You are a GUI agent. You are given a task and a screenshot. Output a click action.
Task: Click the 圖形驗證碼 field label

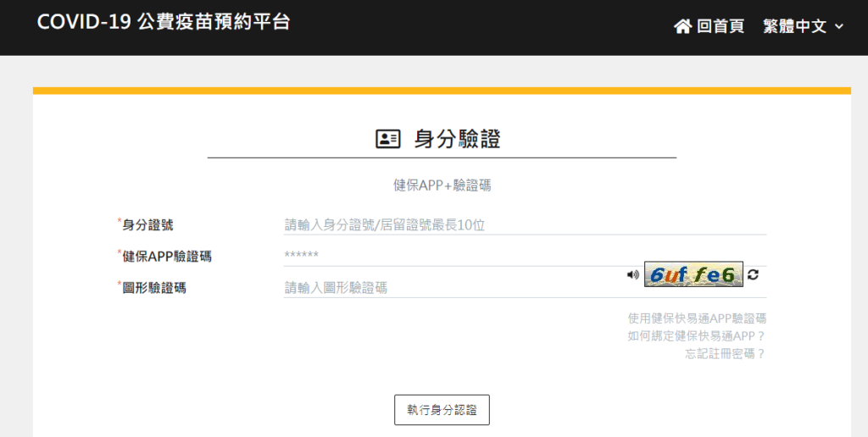(153, 288)
